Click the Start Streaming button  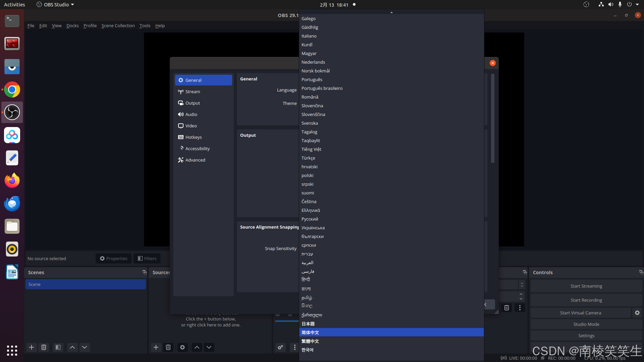point(586,286)
